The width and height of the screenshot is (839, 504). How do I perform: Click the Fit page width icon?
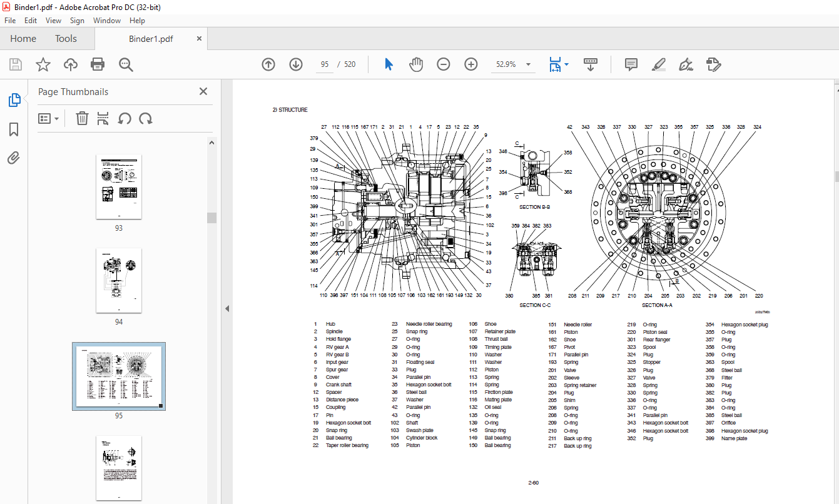coord(555,64)
